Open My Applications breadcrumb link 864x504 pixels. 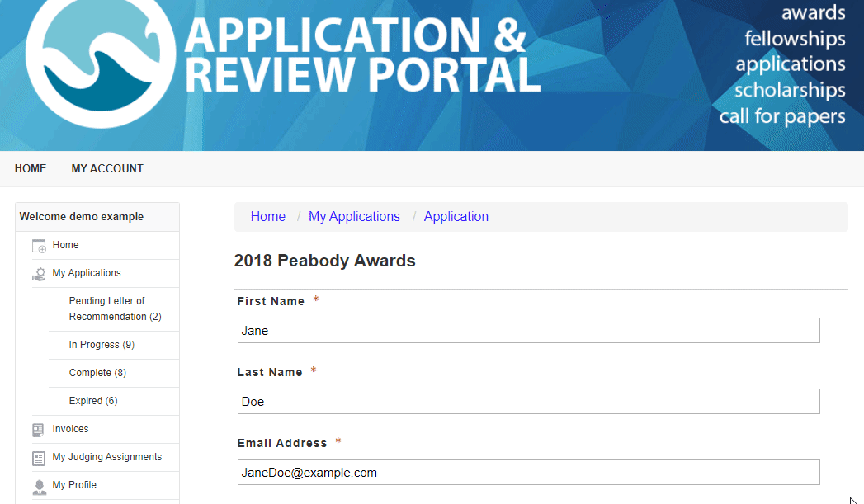point(354,216)
